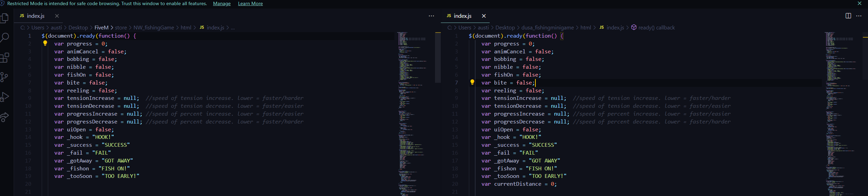Click the Learn More link in banner
The width and height of the screenshot is (868, 196).
pos(250,4)
